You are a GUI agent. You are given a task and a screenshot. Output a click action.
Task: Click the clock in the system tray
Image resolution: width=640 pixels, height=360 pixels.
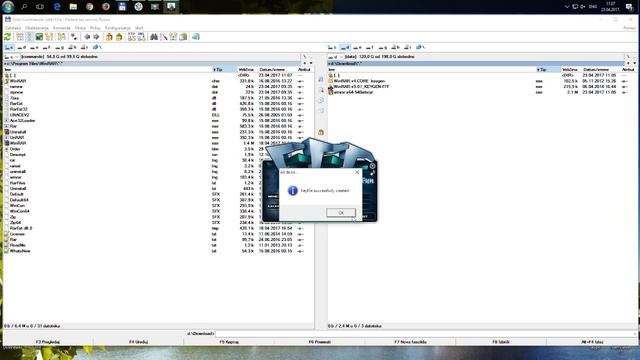pyautogui.click(x=611, y=7)
